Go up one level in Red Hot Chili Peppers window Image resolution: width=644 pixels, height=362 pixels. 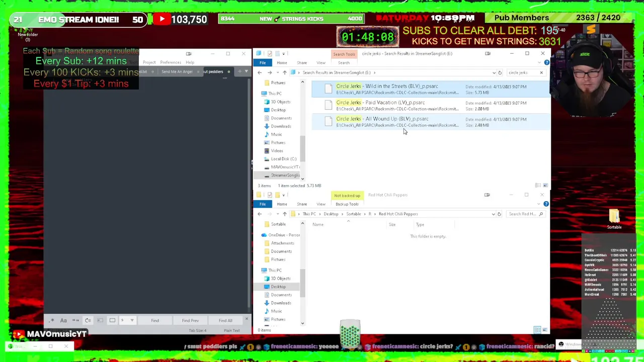(285, 214)
